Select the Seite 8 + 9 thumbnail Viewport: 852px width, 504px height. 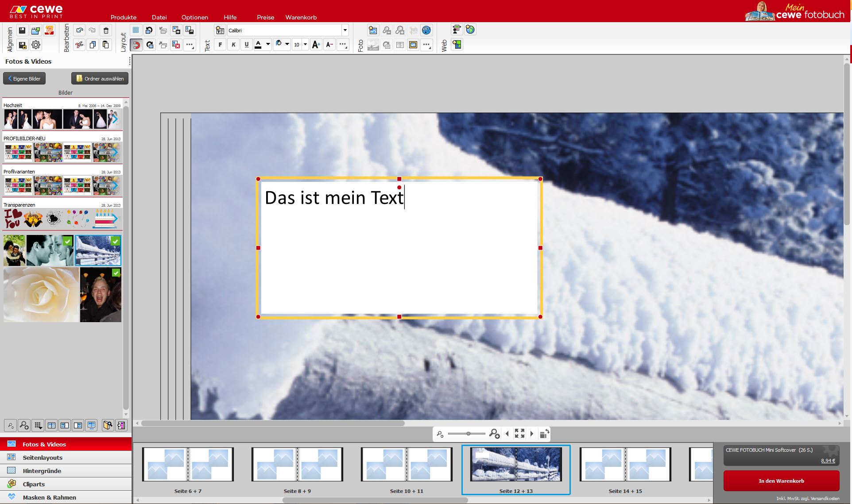coord(297,465)
